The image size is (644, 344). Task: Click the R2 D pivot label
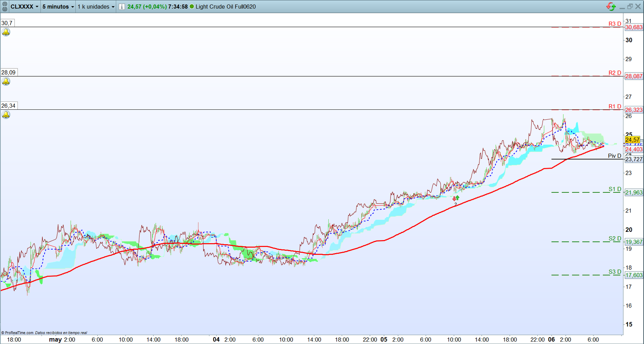[x=615, y=73]
